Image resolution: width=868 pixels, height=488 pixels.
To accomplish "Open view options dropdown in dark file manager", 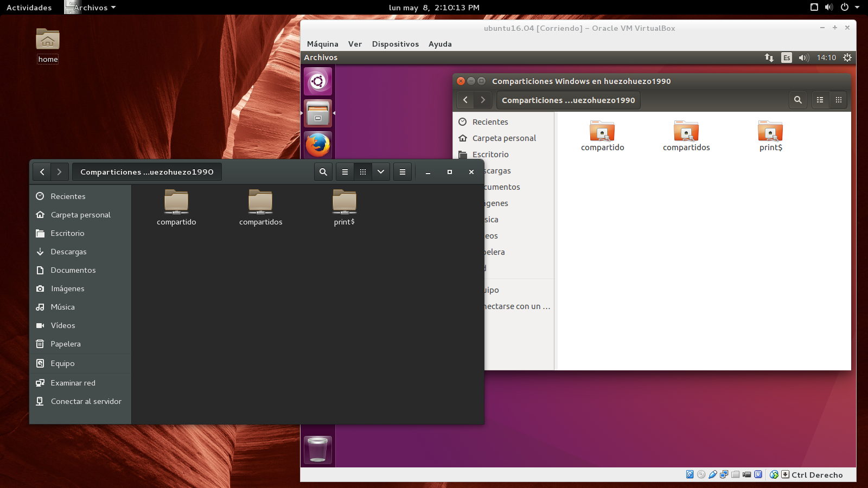I will click(381, 172).
